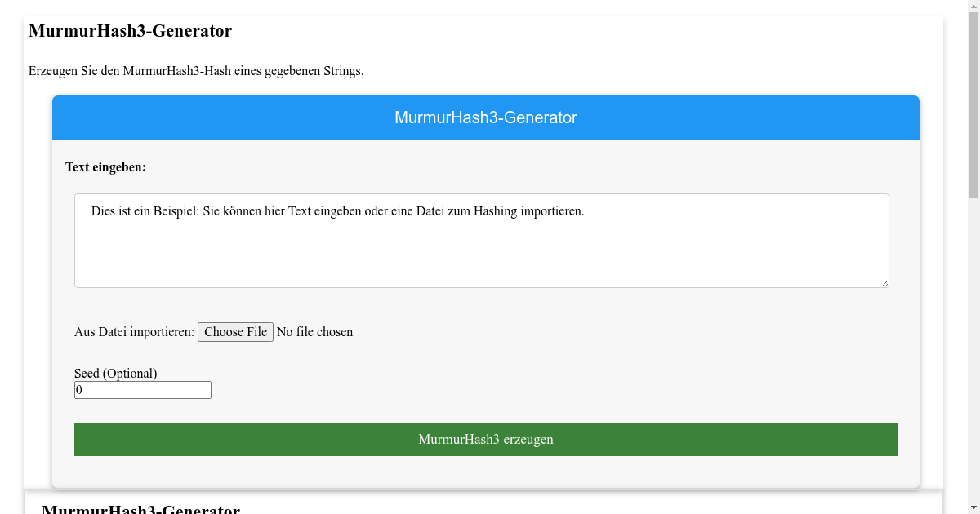Click the Choose File button
The width and height of the screenshot is (980, 514).
click(x=235, y=331)
